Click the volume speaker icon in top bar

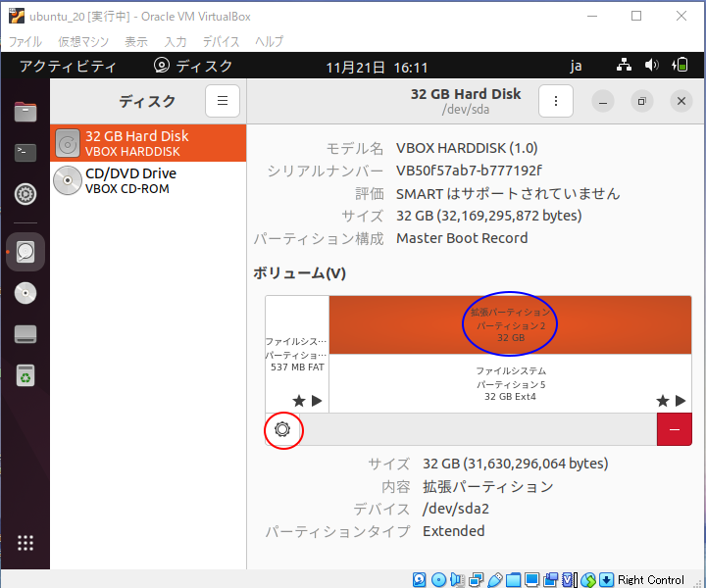(x=651, y=66)
